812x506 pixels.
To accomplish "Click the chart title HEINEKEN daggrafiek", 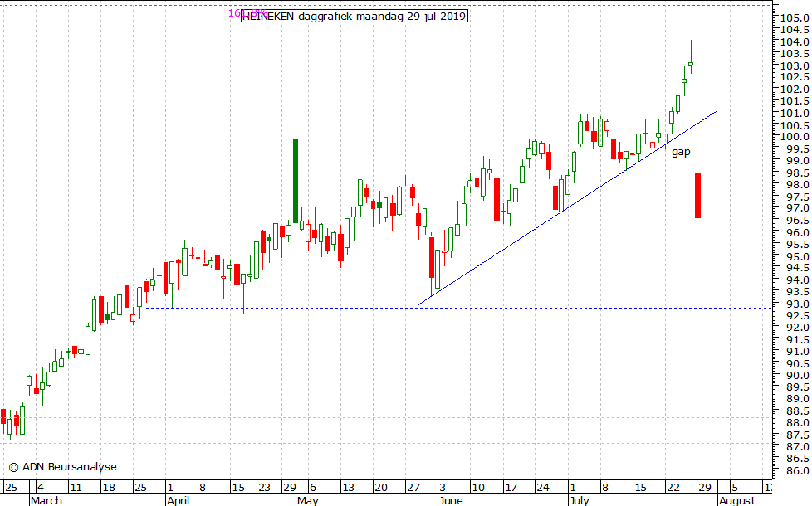I will 355,16.
